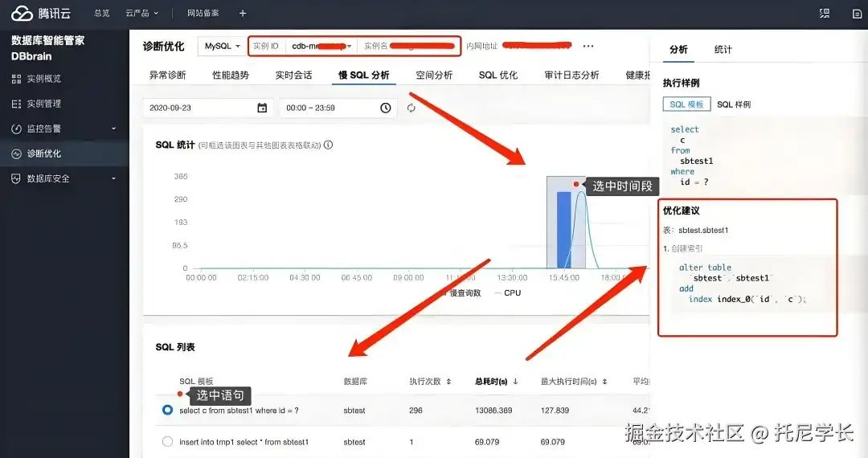Image resolution: width=868 pixels, height=458 pixels.
Task: Click the 实例名 field
Action: [408, 46]
